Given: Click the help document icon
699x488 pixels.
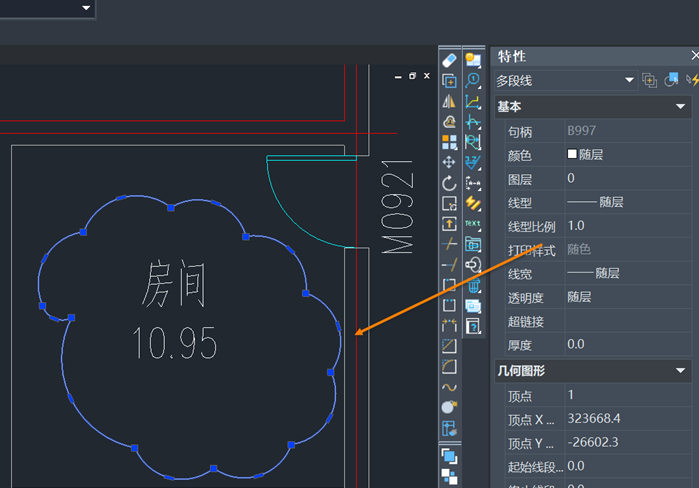Looking at the screenshot, I should coord(473,326).
